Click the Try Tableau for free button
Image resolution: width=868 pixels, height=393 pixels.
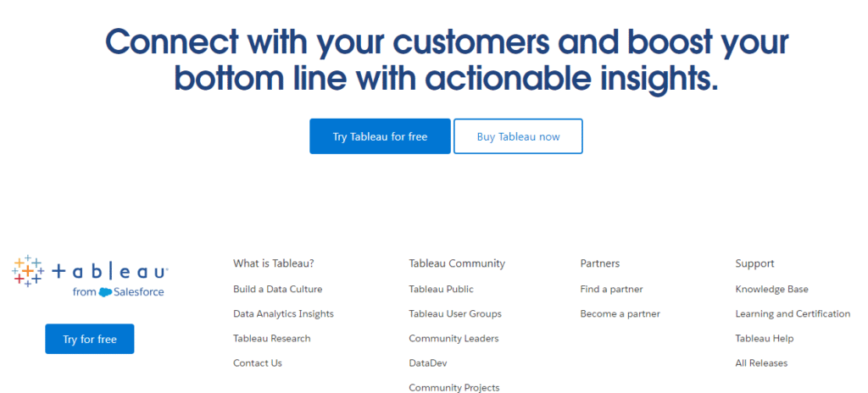click(x=380, y=136)
